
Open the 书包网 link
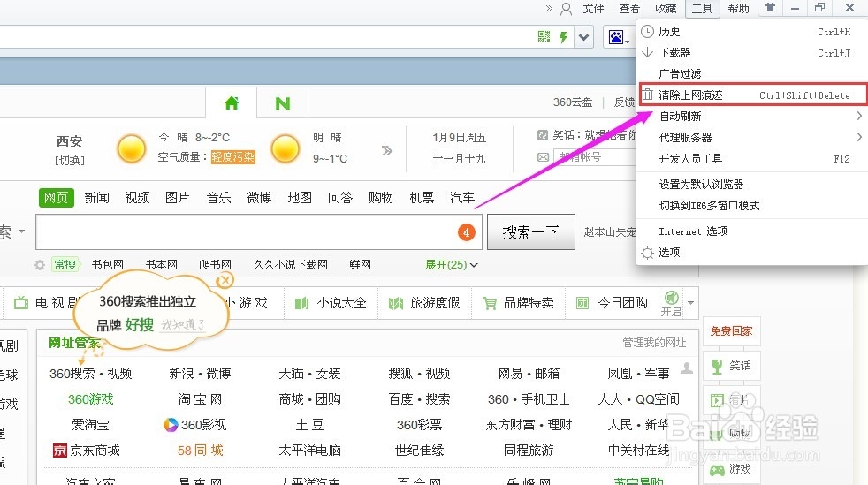tap(108, 265)
